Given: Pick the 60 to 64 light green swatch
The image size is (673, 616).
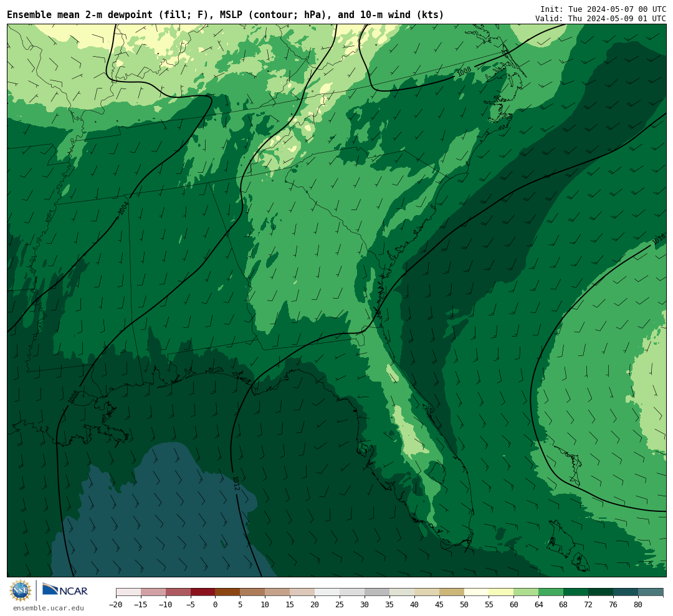Looking at the screenshot, I should (527, 592).
